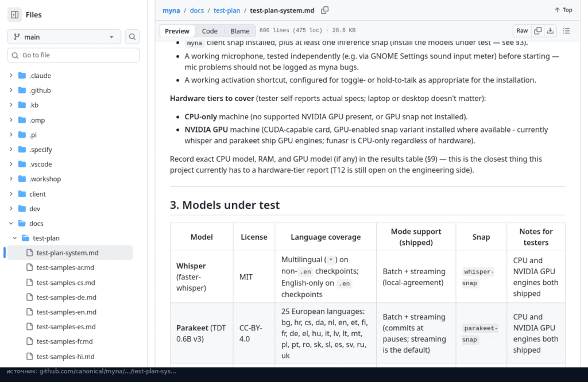Expand the .omp folder chevron

pos(11,120)
